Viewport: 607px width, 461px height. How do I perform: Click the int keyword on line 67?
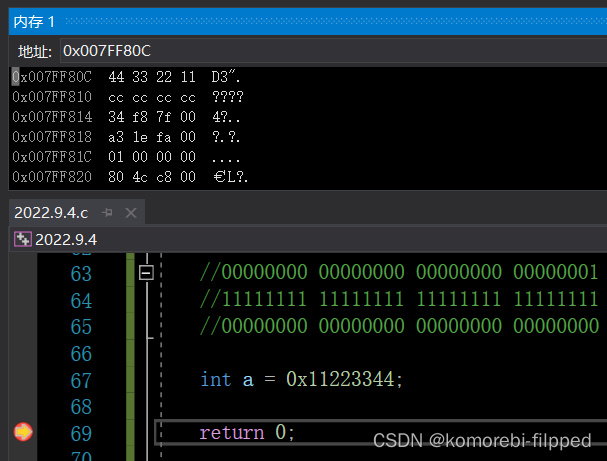click(216, 379)
